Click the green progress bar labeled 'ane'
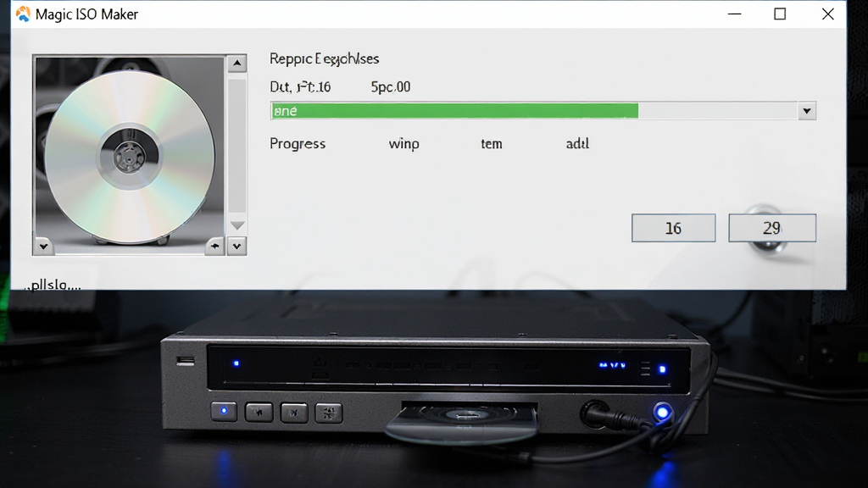This screenshot has width=868, height=488. tap(454, 111)
